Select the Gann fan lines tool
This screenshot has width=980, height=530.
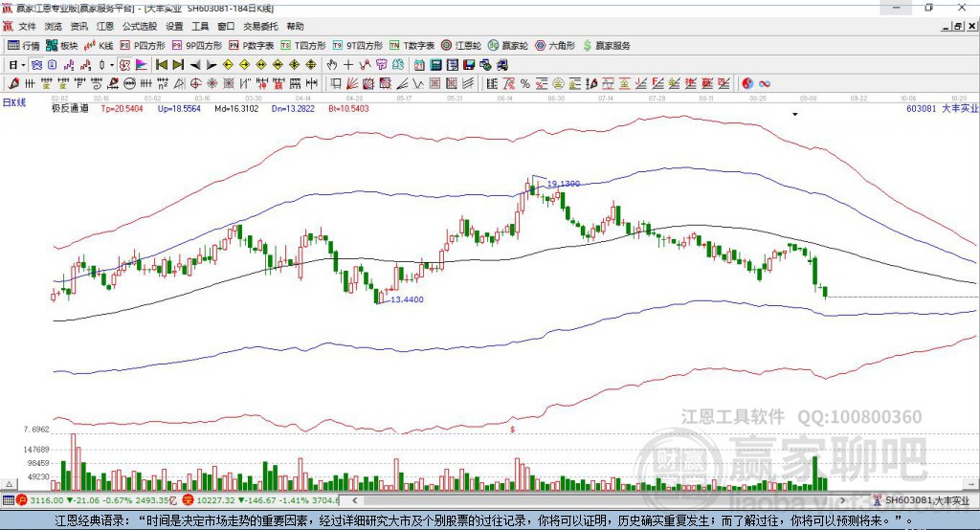(x=352, y=84)
